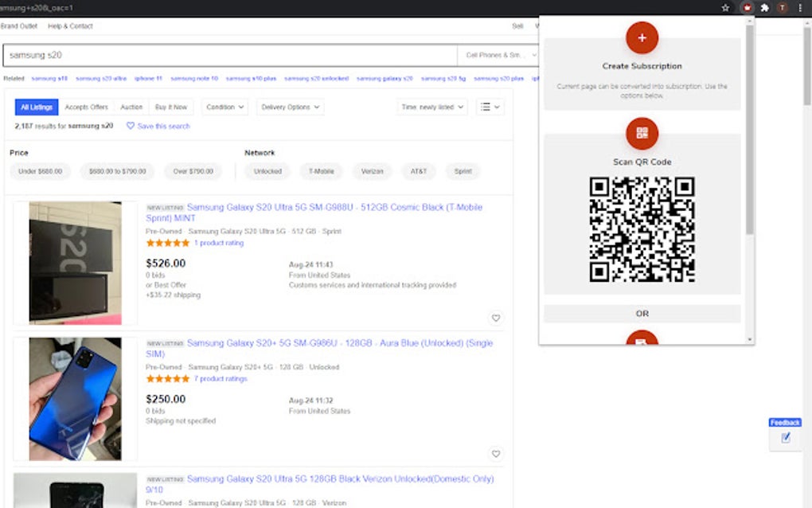Filter by Sprint network
The width and height of the screenshot is (812, 508).
[x=463, y=171]
